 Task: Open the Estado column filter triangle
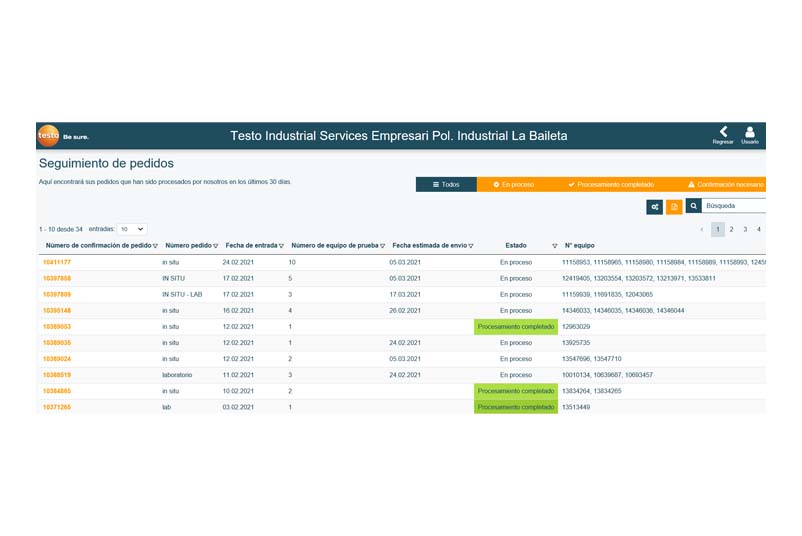554,246
